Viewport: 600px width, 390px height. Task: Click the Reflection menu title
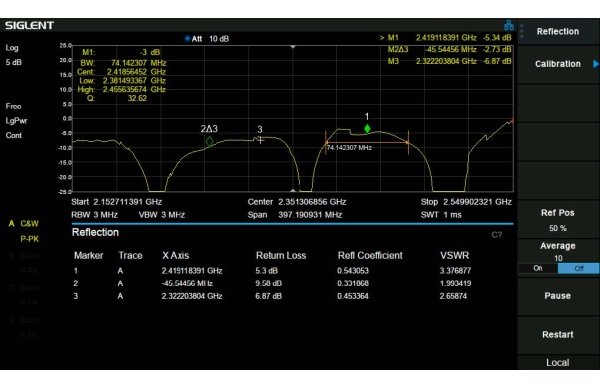coord(558,31)
